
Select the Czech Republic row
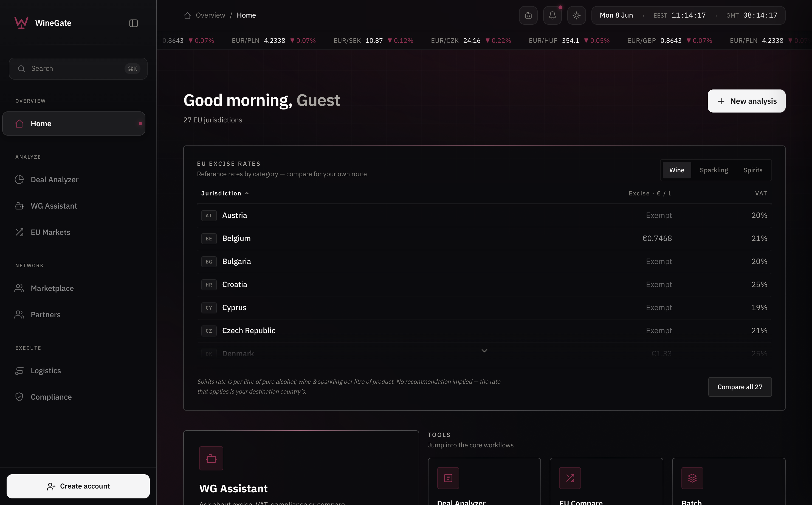pos(484,331)
